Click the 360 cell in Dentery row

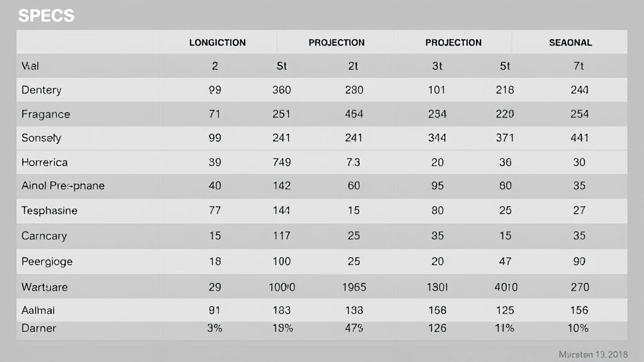pos(281,90)
